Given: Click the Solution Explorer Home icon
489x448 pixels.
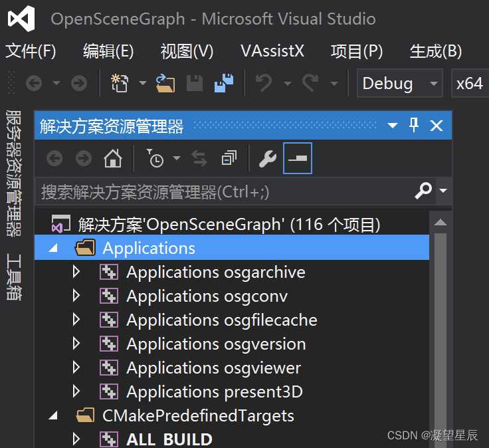Looking at the screenshot, I should [113, 158].
